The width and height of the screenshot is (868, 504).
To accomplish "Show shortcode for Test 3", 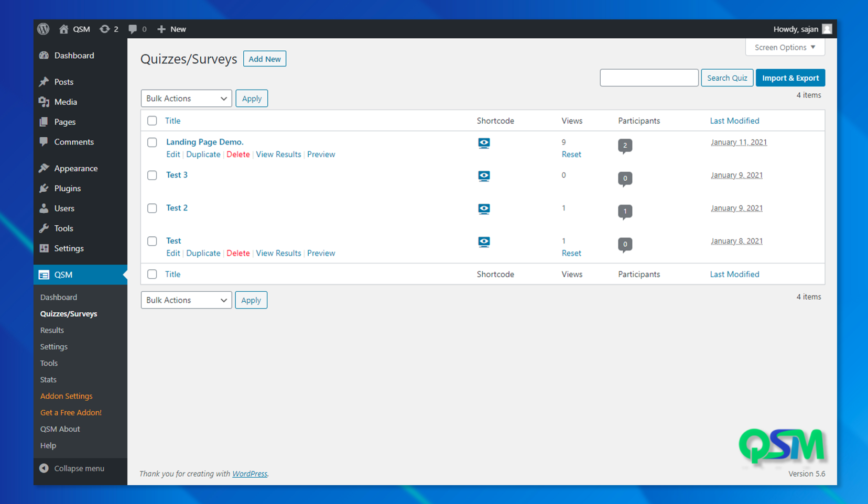I will click(484, 176).
